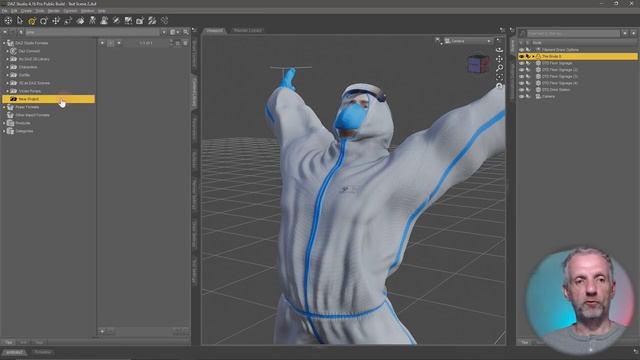This screenshot has width=640, height=360.
Task: Click the search magnifier in content pane
Action: click(186, 32)
